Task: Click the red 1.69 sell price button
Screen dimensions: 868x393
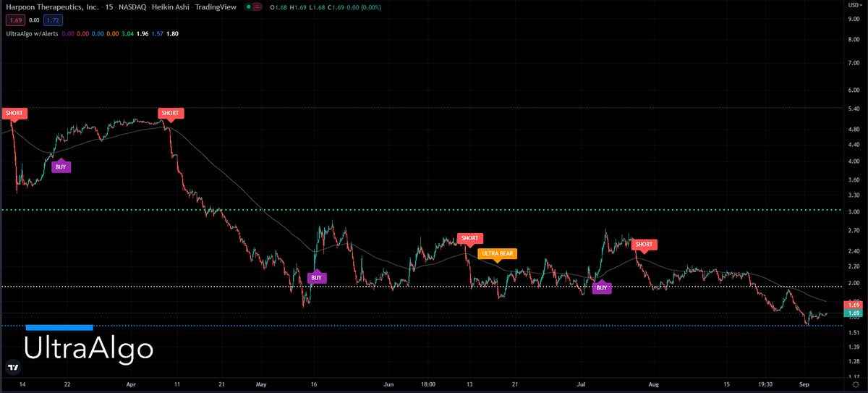Action: point(14,20)
